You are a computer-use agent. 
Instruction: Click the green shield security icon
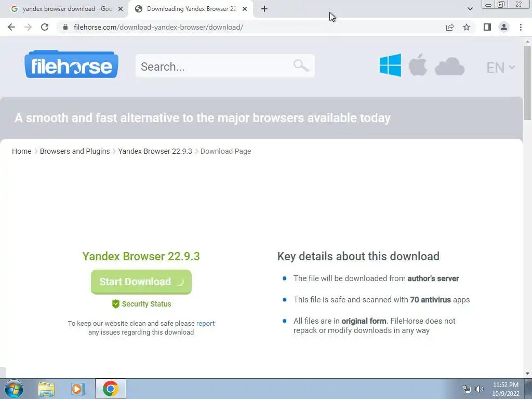(x=116, y=304)
